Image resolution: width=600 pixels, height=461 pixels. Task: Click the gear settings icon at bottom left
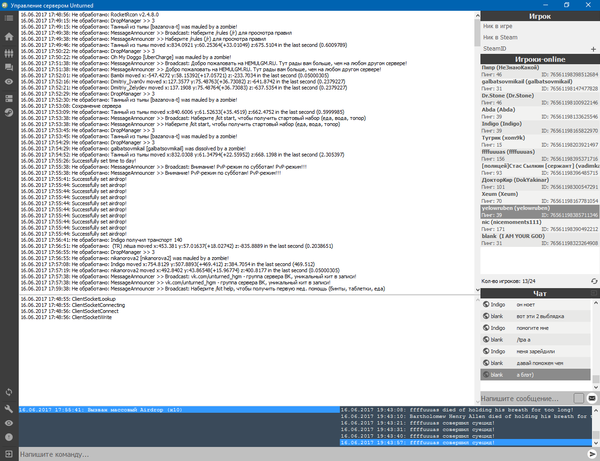8,439
